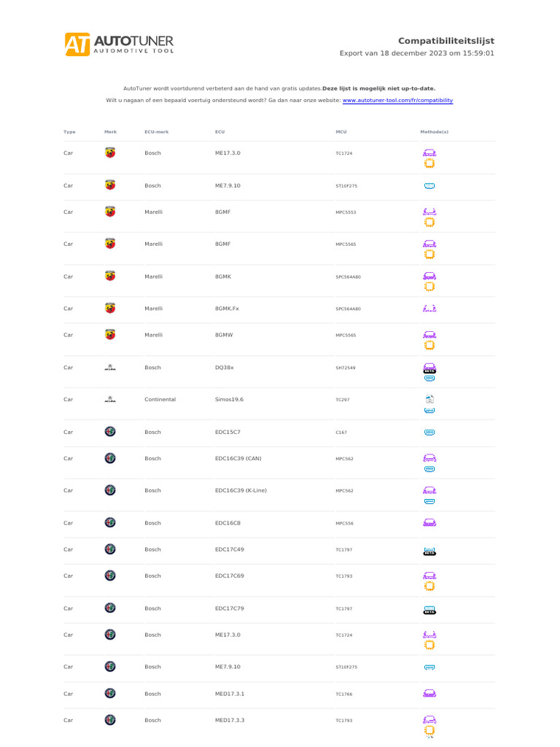Click the Alfa Romeo logo beside EDC16C8
The height and width of the screenshot is (747, 560).
[110, 523]
